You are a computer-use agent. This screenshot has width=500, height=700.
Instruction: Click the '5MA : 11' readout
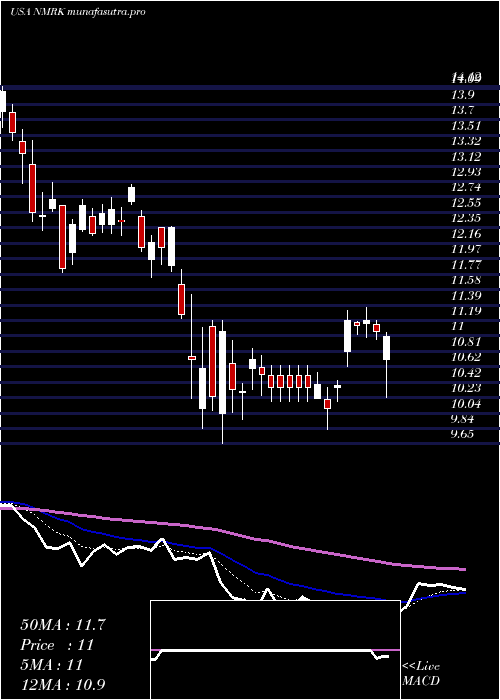(51, 665)
